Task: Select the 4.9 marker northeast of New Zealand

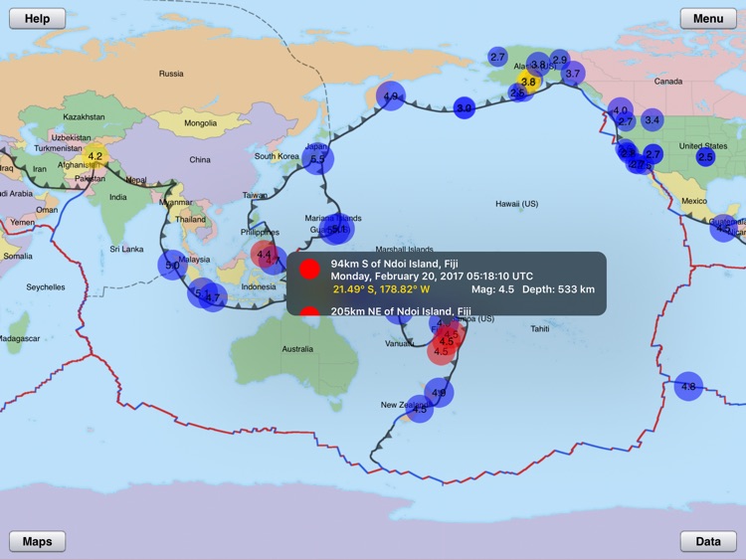Action: [439, 393]
